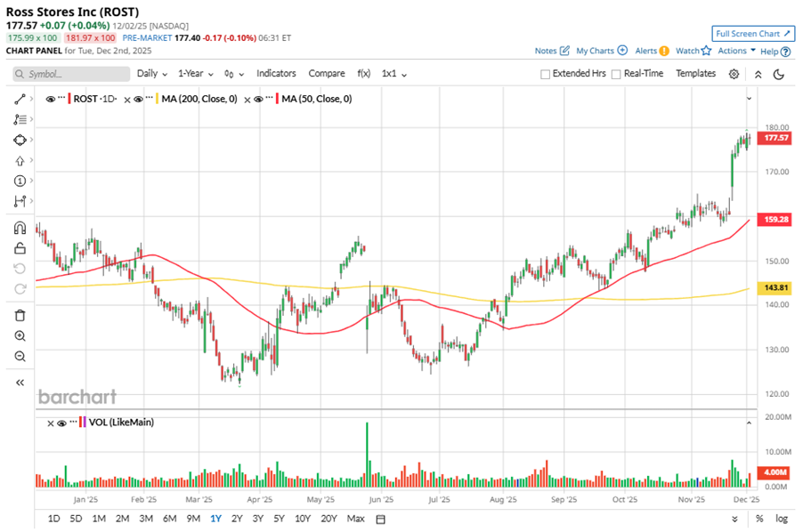Open chart settings gear
Image resolution: width=803 pixels, height=532 pixels.
(734, 74)
